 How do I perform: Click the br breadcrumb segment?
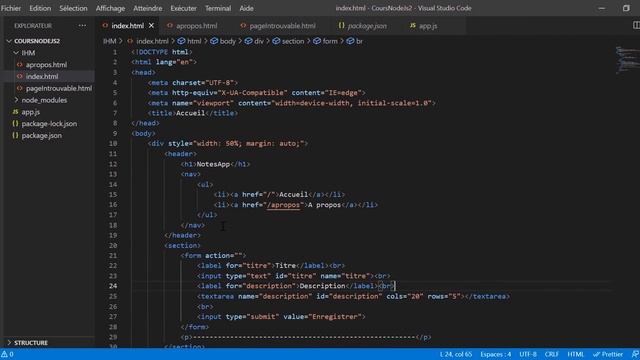(x=355, y=41)
